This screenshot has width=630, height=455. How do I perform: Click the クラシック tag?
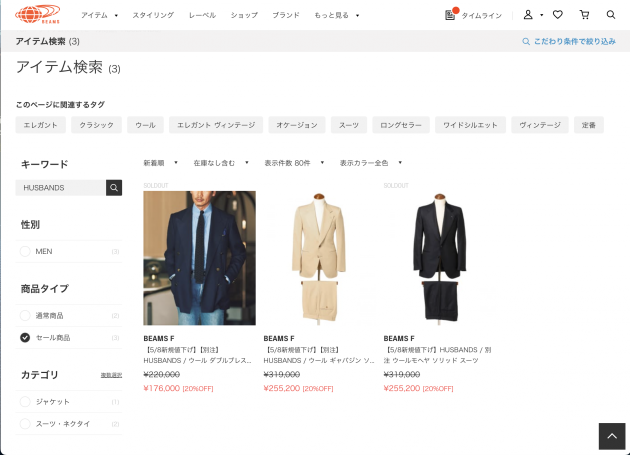[x=96, y=125]
